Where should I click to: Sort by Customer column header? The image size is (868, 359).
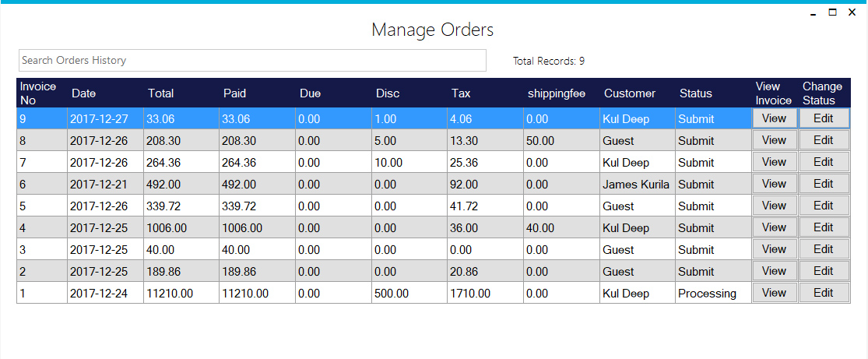point(630,93)
